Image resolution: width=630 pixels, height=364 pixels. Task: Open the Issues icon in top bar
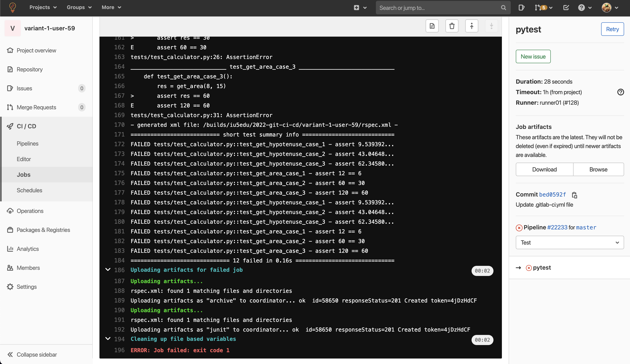(x=521, y=8)
